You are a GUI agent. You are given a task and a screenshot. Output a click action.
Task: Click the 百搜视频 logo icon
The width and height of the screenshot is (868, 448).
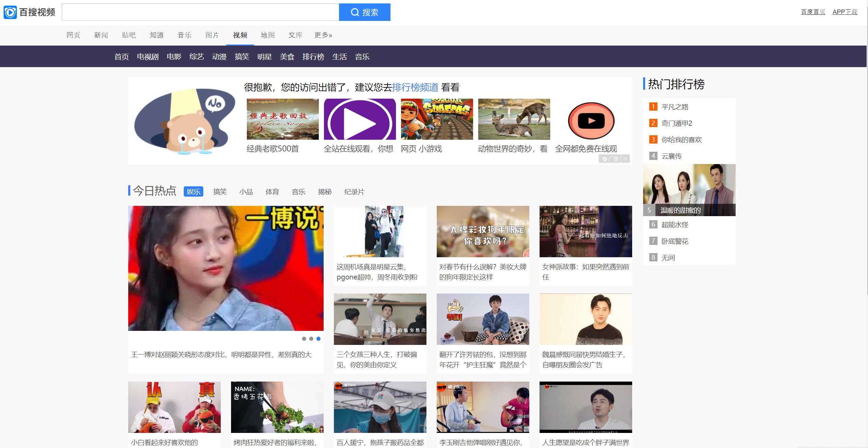pyautogui.click(x=10, y=12)
